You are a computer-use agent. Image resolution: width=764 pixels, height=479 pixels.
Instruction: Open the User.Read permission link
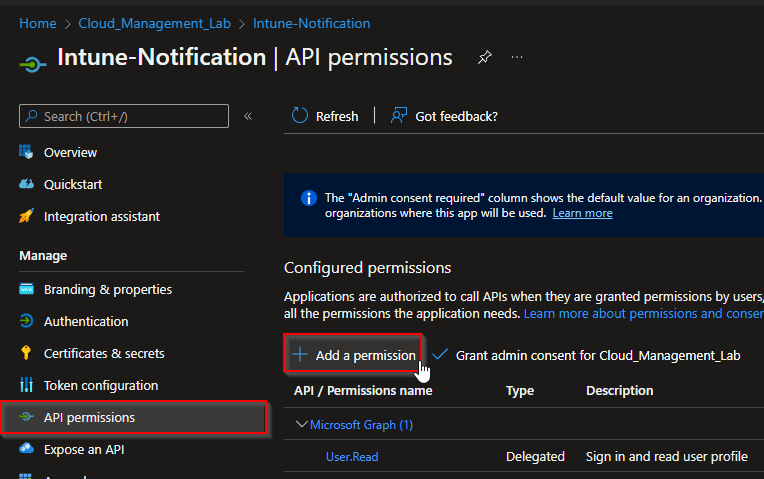352,456
